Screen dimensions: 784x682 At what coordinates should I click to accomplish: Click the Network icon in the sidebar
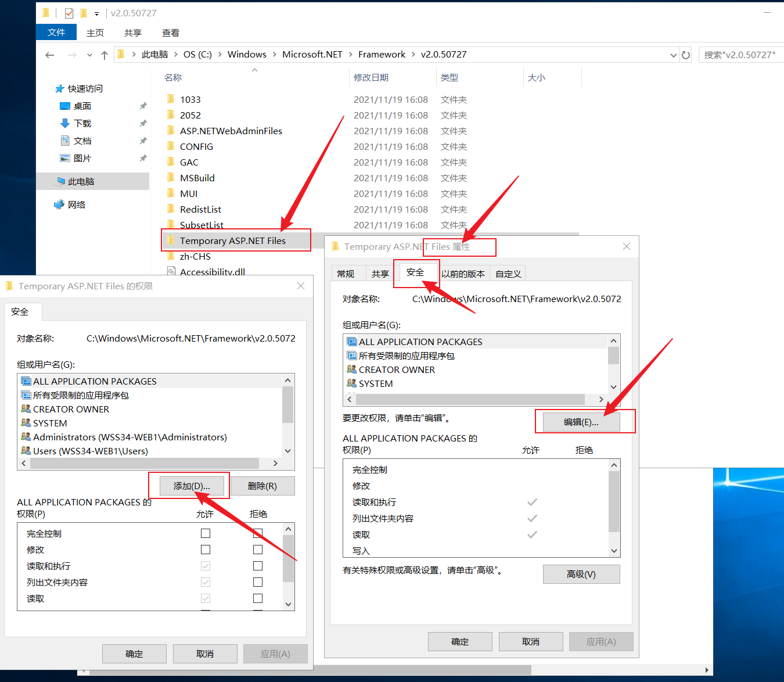59,204
